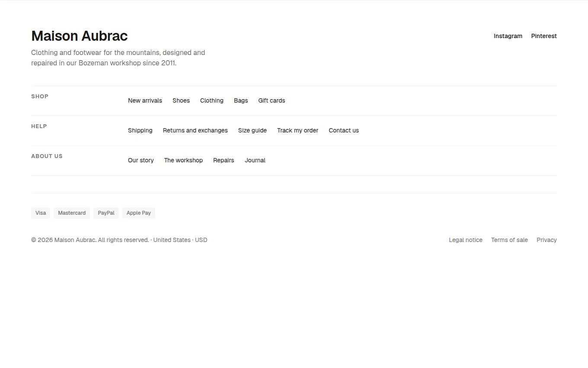Screen dimensions: 588x368
Task: View the Privacy page
Action: pyautogui.click(x=546, y=240)
